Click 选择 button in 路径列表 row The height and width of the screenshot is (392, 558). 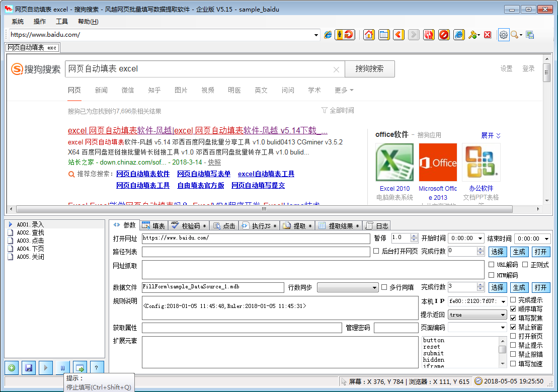coord(497,252)
